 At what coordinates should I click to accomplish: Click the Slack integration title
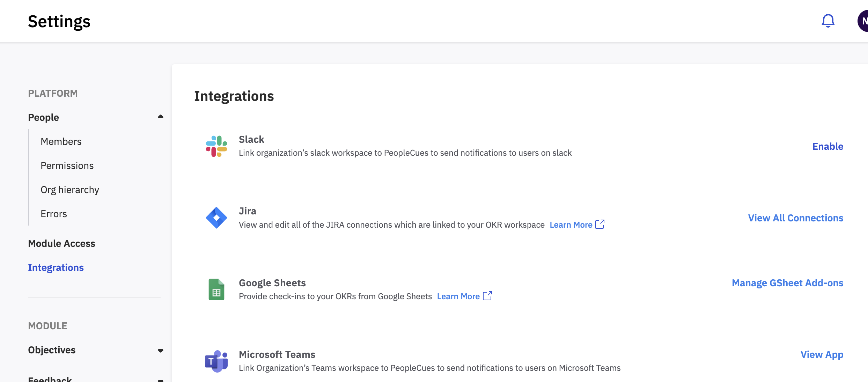pos(251,139)
